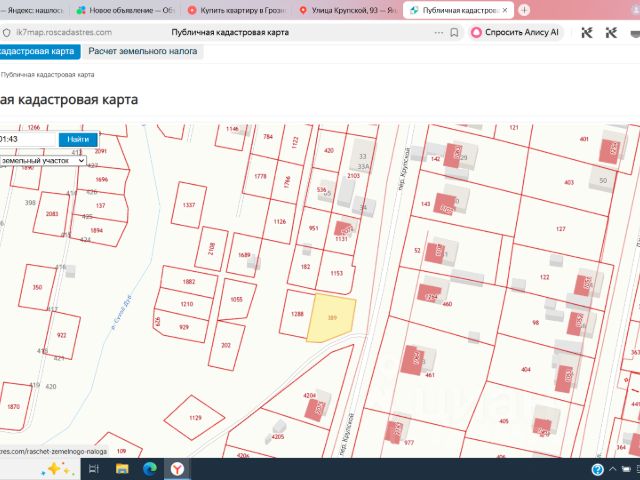Open Yandex Browser taskbar icon

click(177, 469)
